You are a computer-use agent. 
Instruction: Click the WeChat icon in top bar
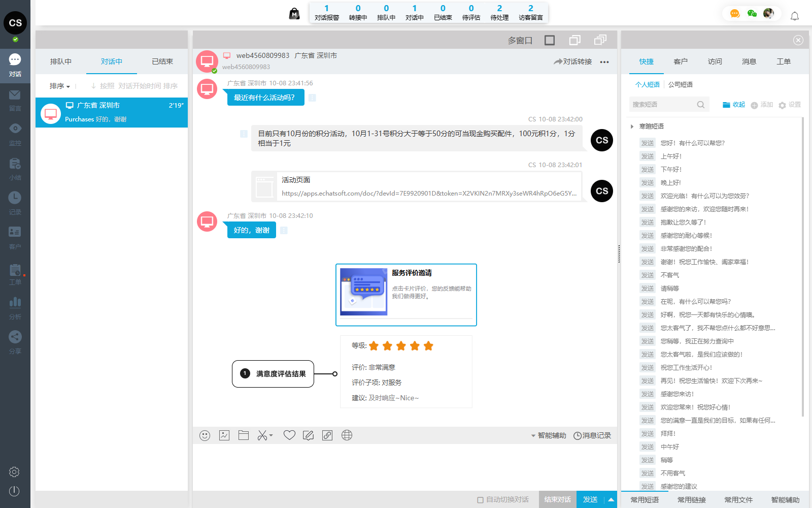[752, 14]
